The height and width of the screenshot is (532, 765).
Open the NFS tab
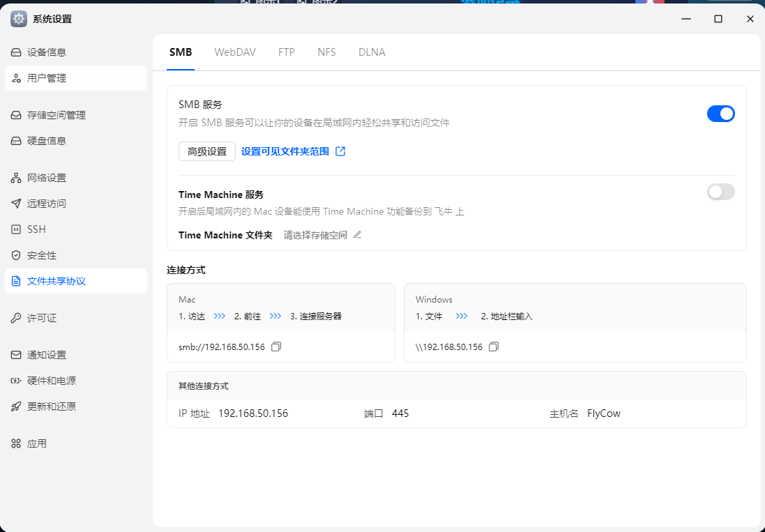coord(326,52)
